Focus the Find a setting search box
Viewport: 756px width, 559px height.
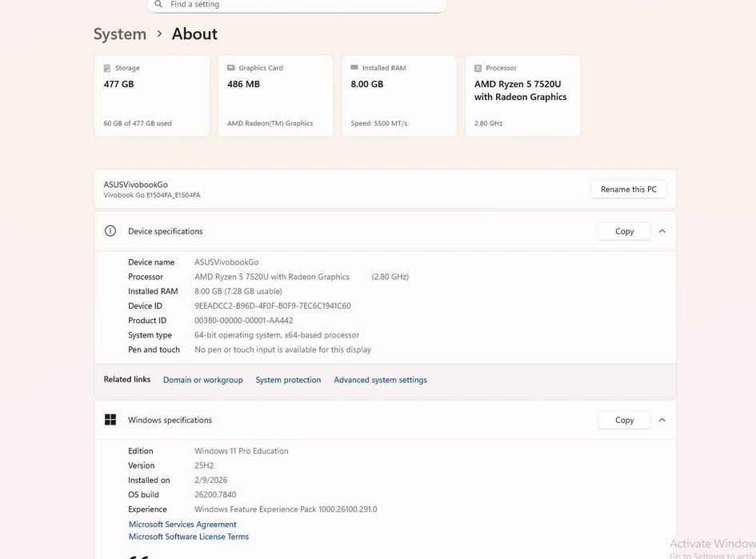coord(304,5)
